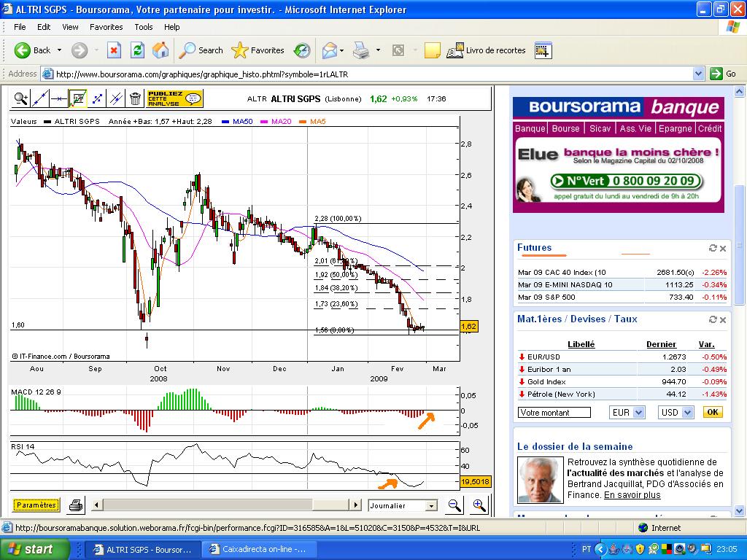The height and width of the screenshot is (560, 747).
Task: Click the Go button
Action: click(x=723, y=74)
